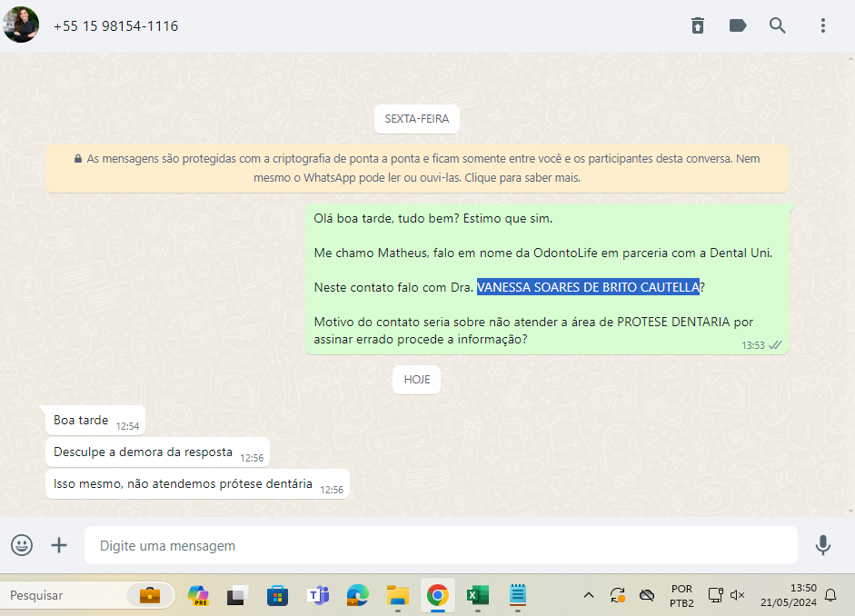Click the SEXTA-FEIRA date chip
Screen dimensions: 855x616
coord(416,119)
